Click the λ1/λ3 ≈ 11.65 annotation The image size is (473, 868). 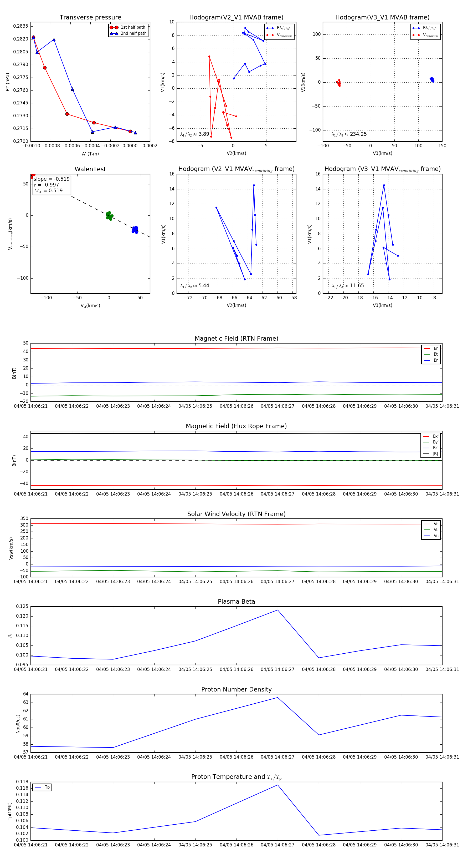coord(347,286)
